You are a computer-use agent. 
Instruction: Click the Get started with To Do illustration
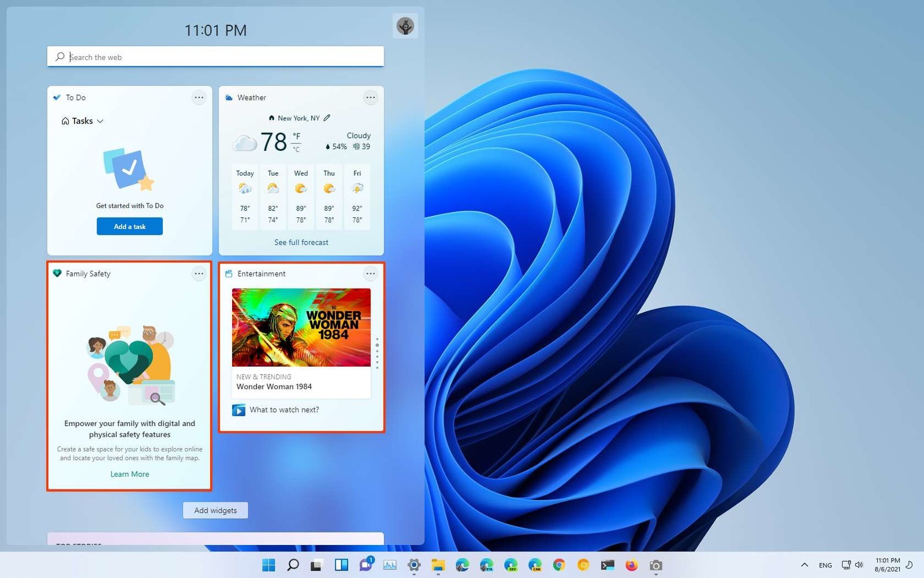click(x=129, y=169)
